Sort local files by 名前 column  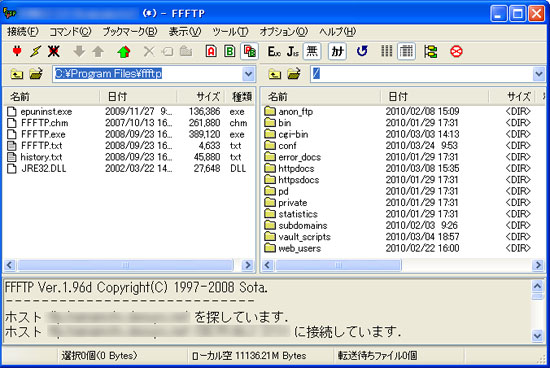[x=52, y=96]
